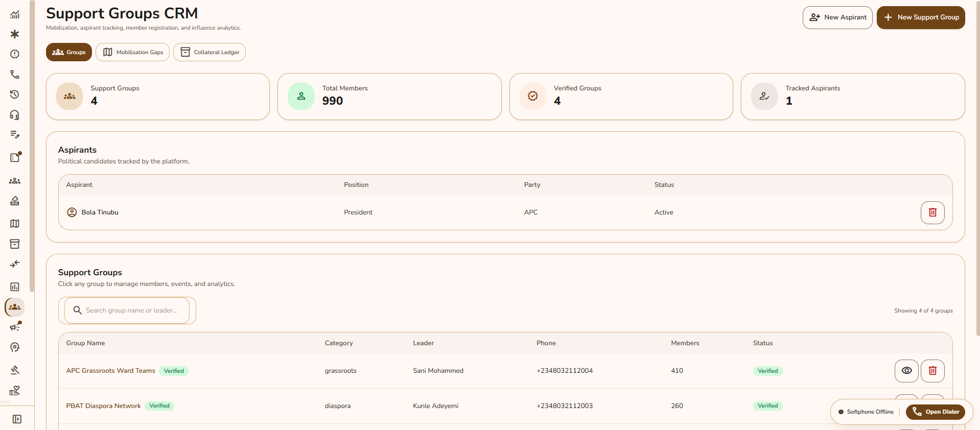The width and height of the screenshot is (980, 430).
Task: Click the Members column header
Action: pyautogui.click(x=685, y=343)
